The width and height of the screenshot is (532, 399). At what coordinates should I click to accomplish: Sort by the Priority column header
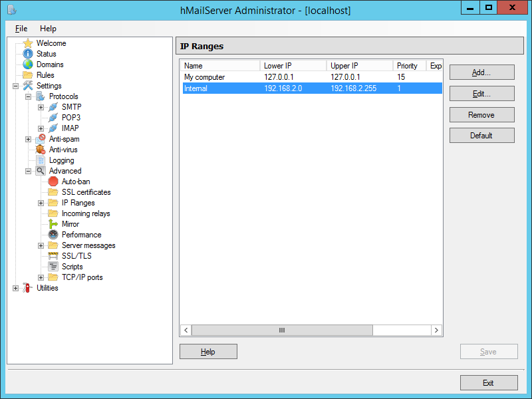(x=410, y=65)
